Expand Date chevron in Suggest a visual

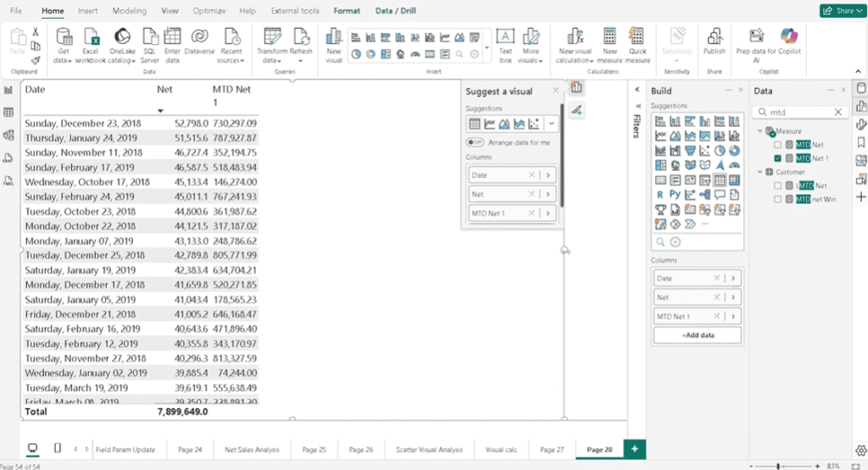pos(548,175)
